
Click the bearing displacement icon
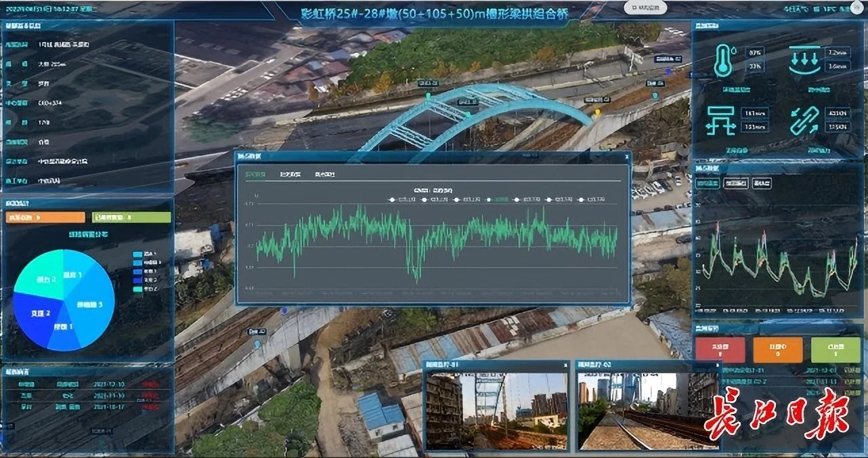coord(722,121)
